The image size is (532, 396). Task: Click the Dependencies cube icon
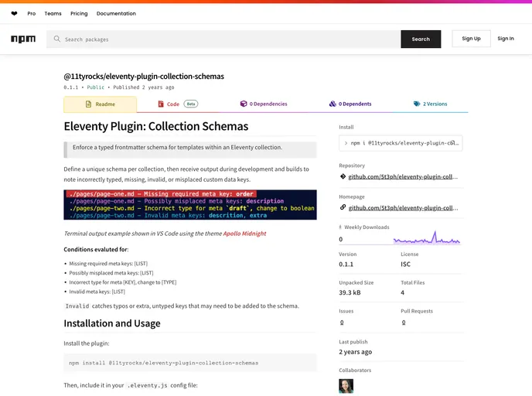tap(244, 104)
